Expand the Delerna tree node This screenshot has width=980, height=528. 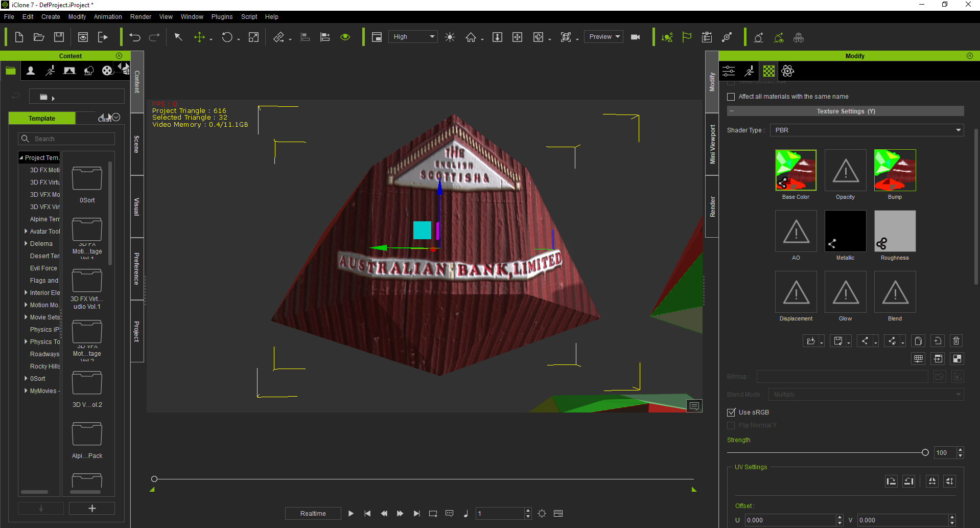pyautogui.click(x=26, y=244)
